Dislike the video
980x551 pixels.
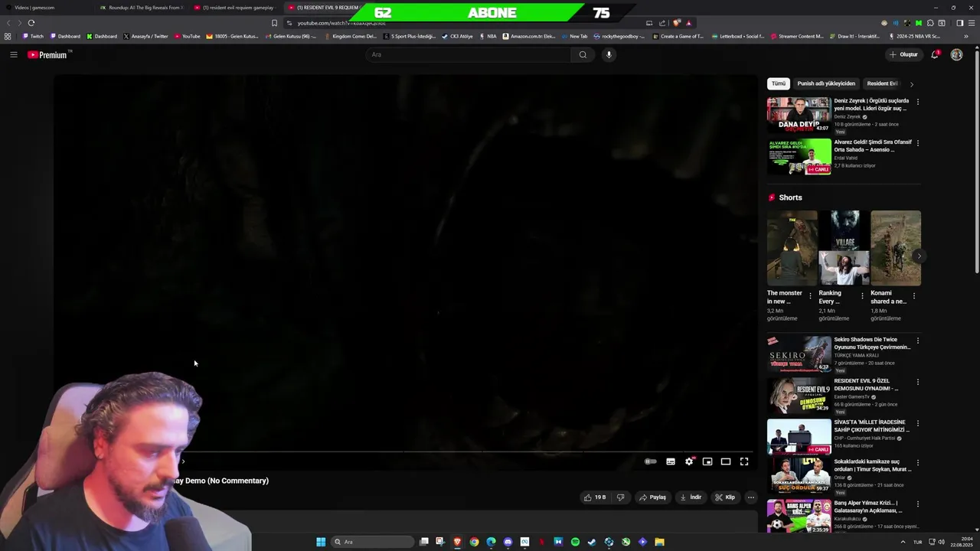pos(621,497)
